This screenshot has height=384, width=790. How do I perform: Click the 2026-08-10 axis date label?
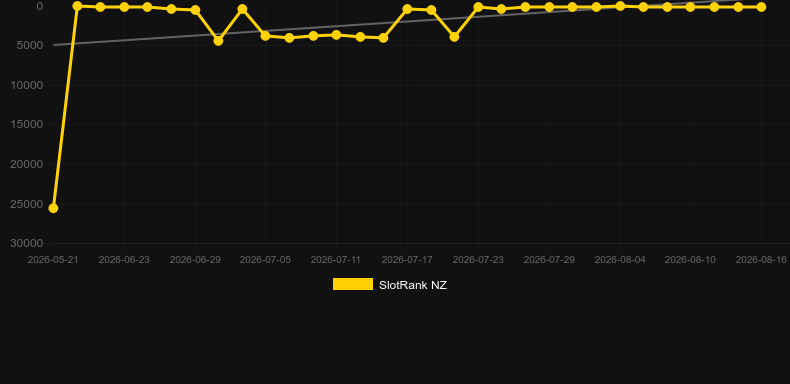[x=690, y=260]
